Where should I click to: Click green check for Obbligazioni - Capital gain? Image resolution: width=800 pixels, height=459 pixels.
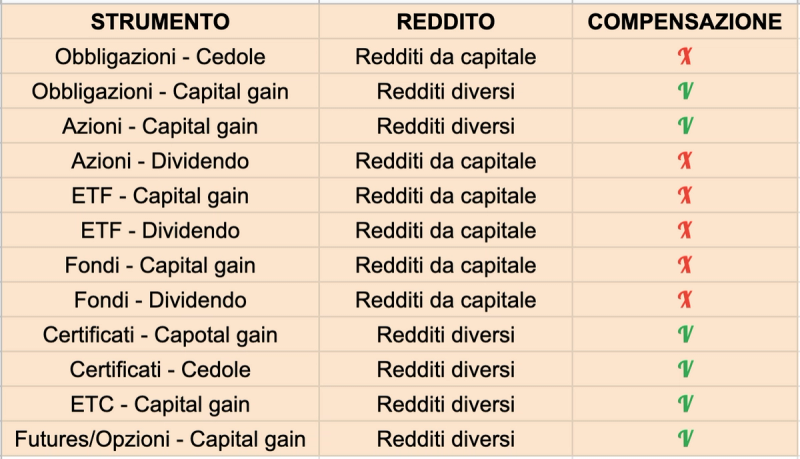(685, 91)
